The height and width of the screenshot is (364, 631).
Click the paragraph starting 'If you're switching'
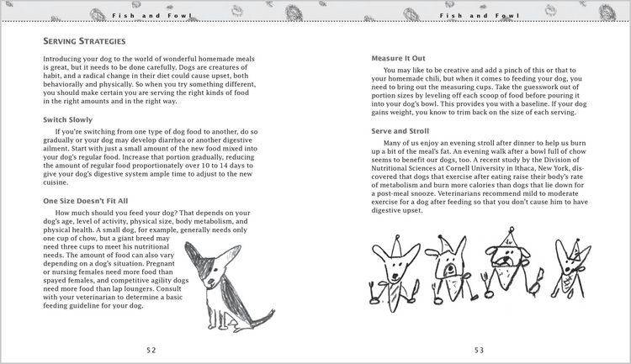click(151, 157)
